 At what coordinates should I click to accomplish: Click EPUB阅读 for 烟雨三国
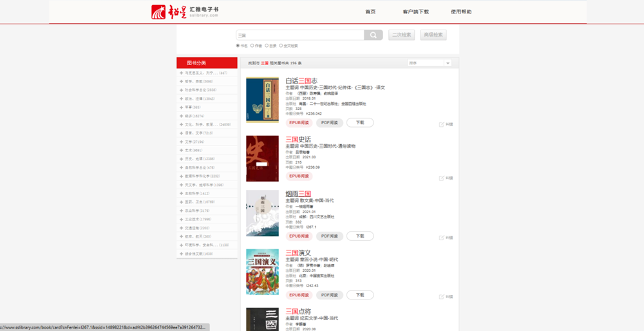coord(299,236)
